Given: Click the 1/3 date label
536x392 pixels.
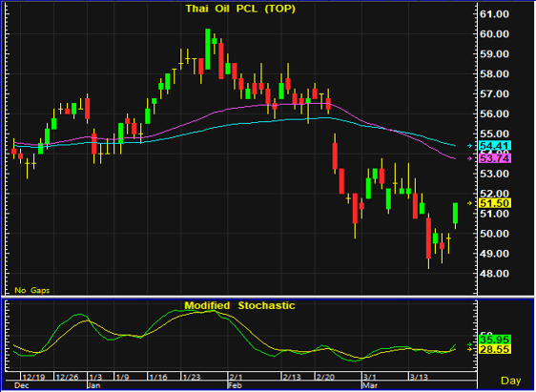Looking at the screenshot, I should click(x=95, y=377).
